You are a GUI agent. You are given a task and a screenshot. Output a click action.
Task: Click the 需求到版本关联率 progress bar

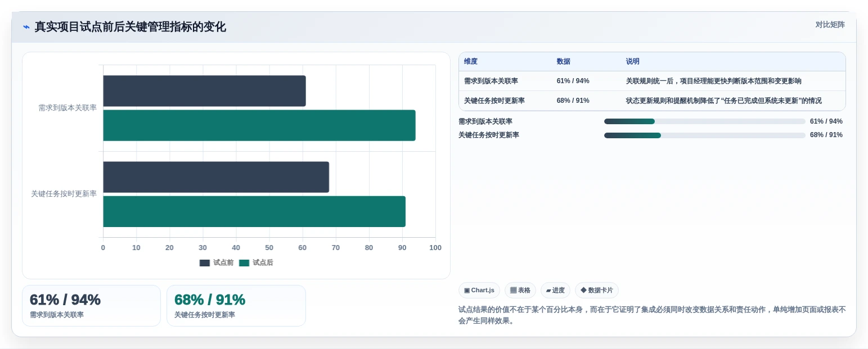coord(705,121)
